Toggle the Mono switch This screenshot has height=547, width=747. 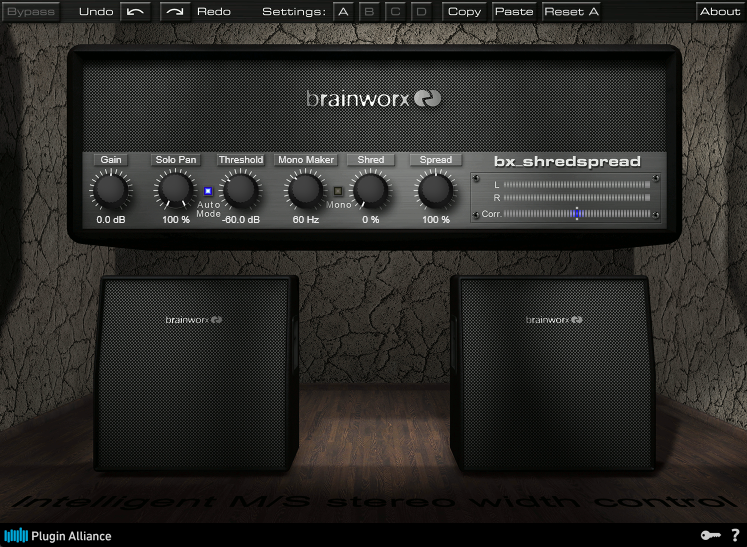(338, 191)
